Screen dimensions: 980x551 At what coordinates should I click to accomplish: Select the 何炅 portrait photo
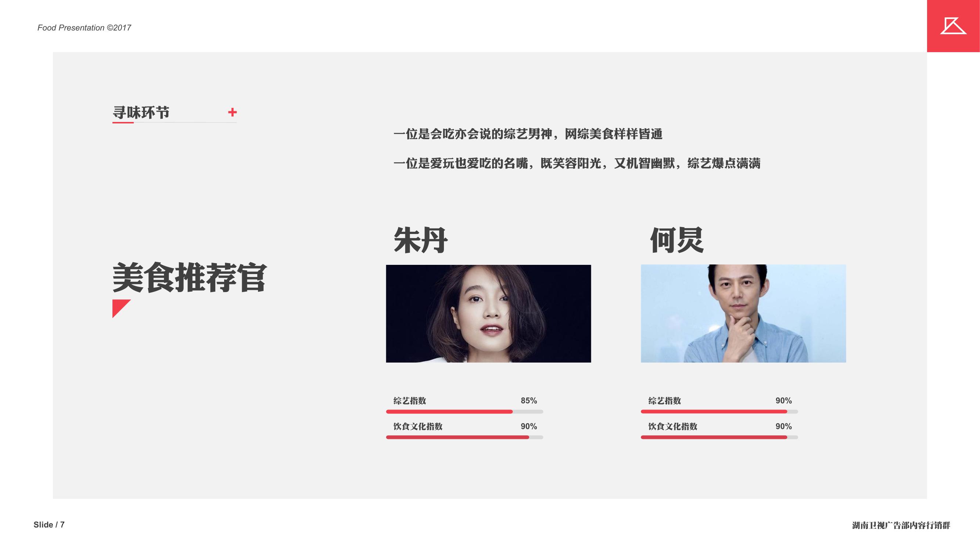(x=743, y=314)
